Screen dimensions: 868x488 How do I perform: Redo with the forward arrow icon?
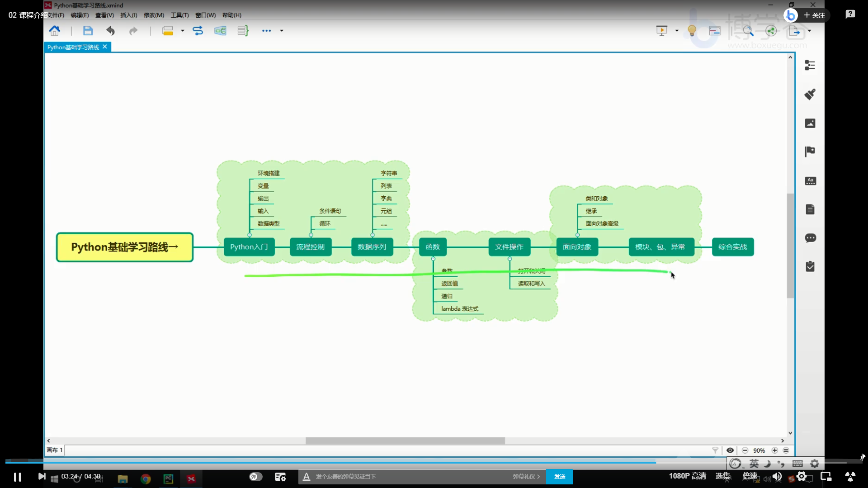coord(133,31)
